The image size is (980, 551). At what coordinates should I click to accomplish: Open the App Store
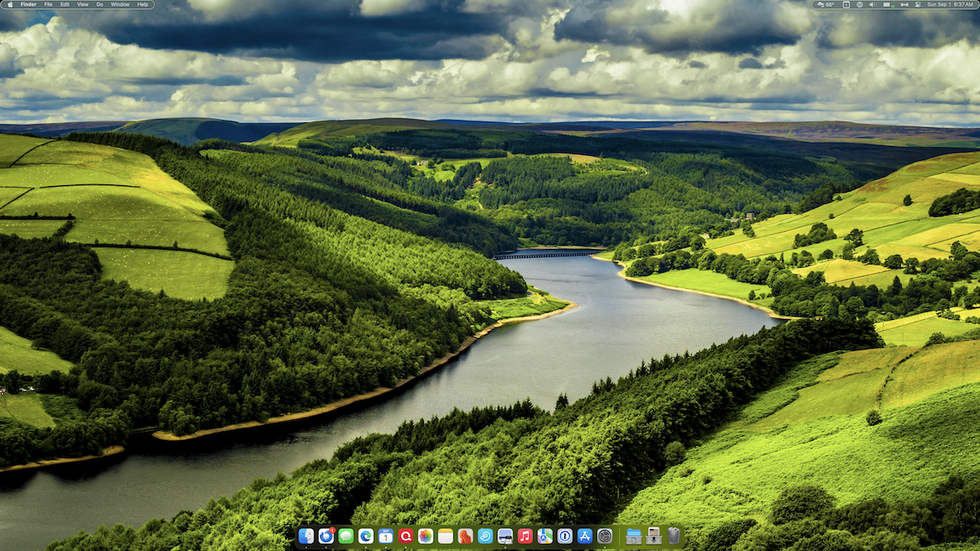click(586, 537)
